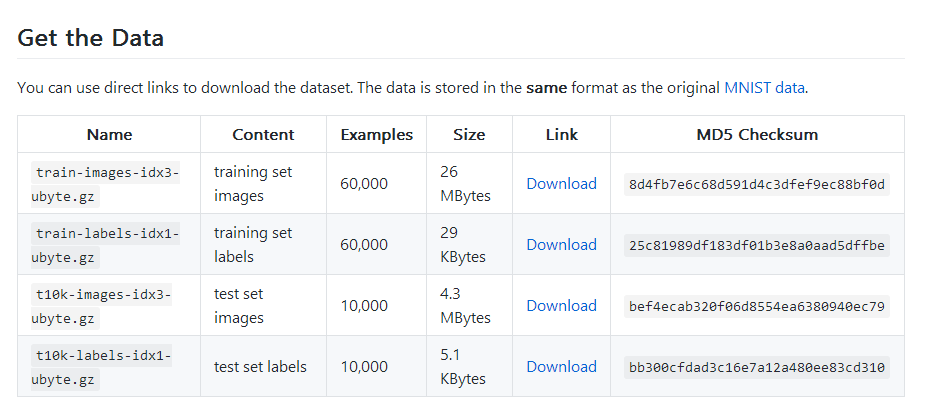Viewport: 937px width, 406px height.
Task: Click the "26 MBytes" size cell
Action: pyautogui.click(x=465, y=184)
